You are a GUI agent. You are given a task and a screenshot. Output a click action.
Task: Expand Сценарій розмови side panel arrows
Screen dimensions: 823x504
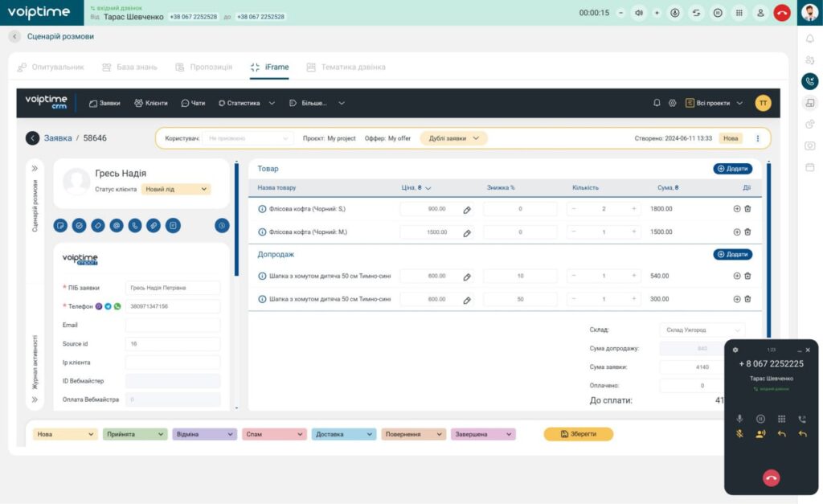[35, 168]
